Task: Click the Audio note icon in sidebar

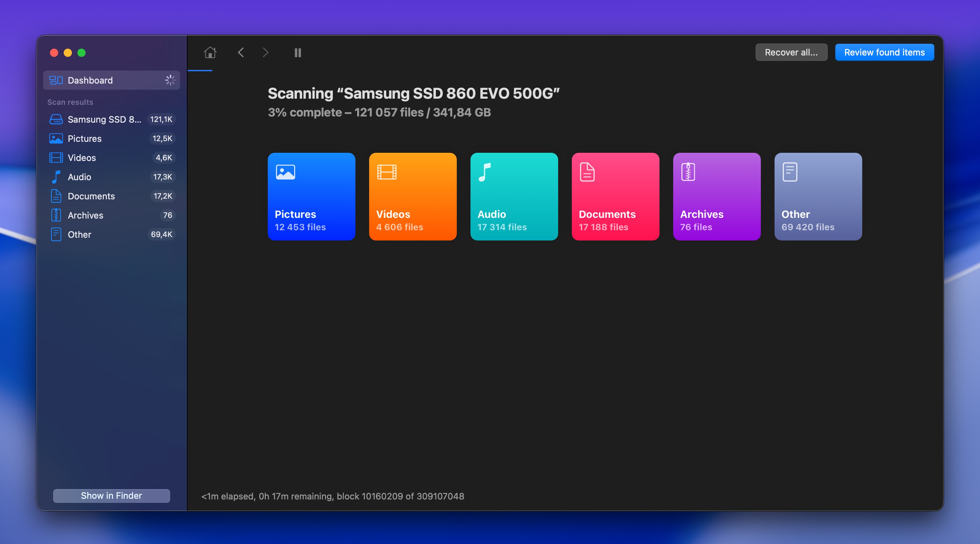Action: [56, 177]
